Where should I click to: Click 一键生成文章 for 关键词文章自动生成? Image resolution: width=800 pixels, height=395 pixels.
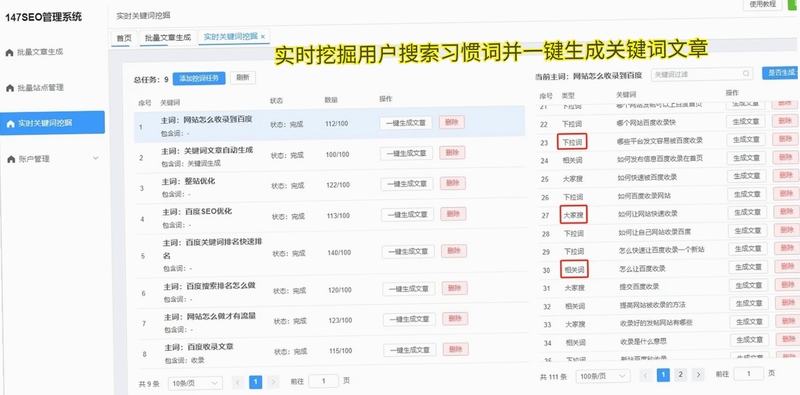click(x=407, y=153)
